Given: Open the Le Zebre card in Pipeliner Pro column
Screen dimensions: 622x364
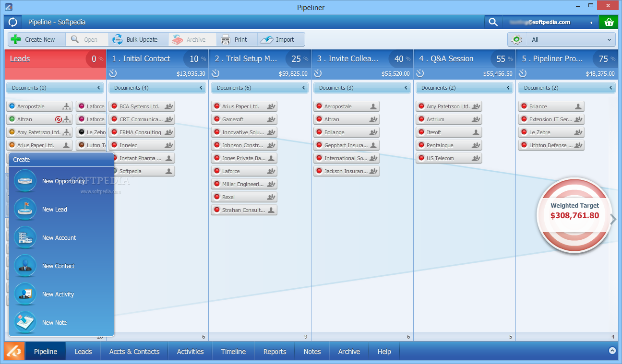Looking at the screenshot, I should [x=551, y=132].
